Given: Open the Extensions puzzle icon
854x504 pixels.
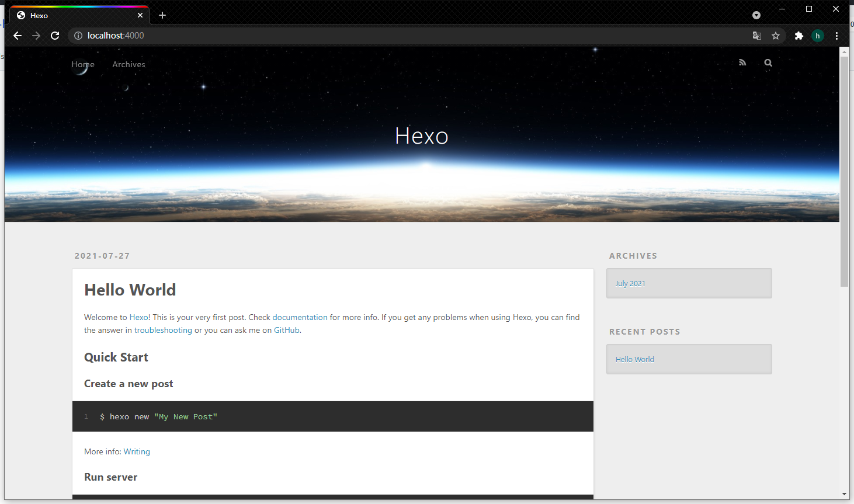Looking at the screenshot, I should pyautogui.click(x=799, y=36).
